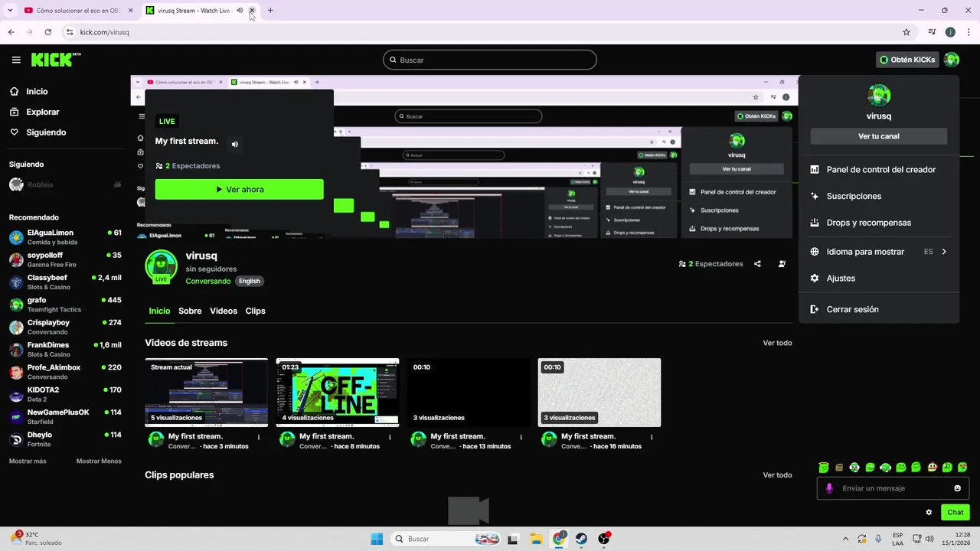Click Mostrar más in the sidebar
The width and height of the screenshot is (980, 551).
[x=28, y=461]
